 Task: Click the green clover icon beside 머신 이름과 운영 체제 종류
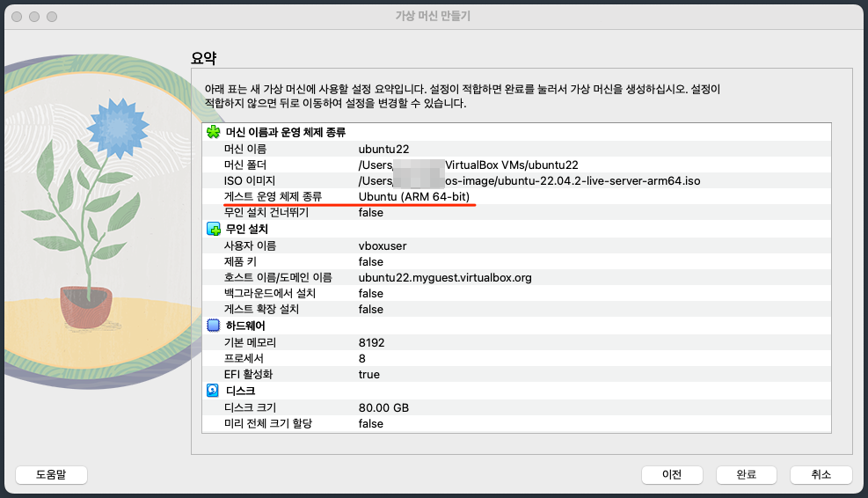tap(213, 132)
